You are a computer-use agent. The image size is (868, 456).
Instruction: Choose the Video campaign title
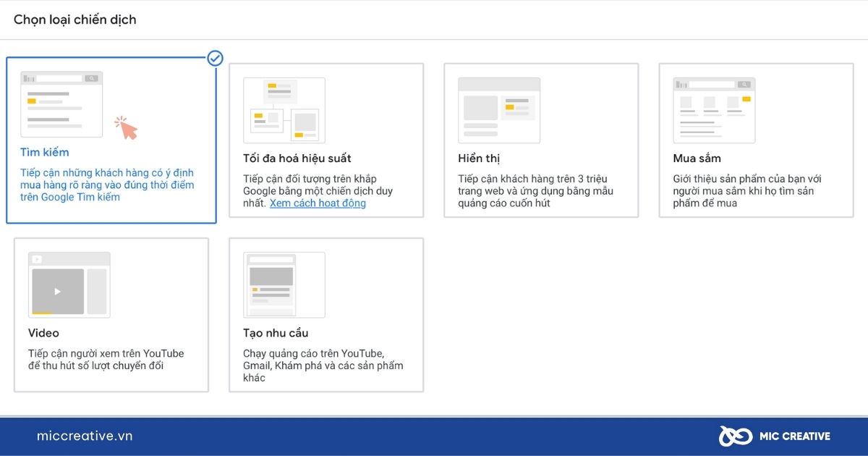click(x=43, y=333)
